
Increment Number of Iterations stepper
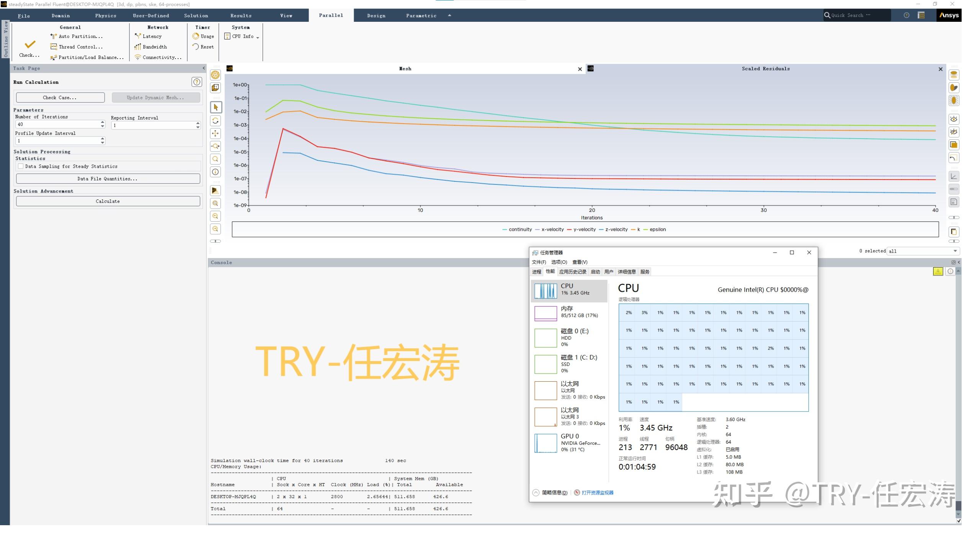[x=102, y=122]
